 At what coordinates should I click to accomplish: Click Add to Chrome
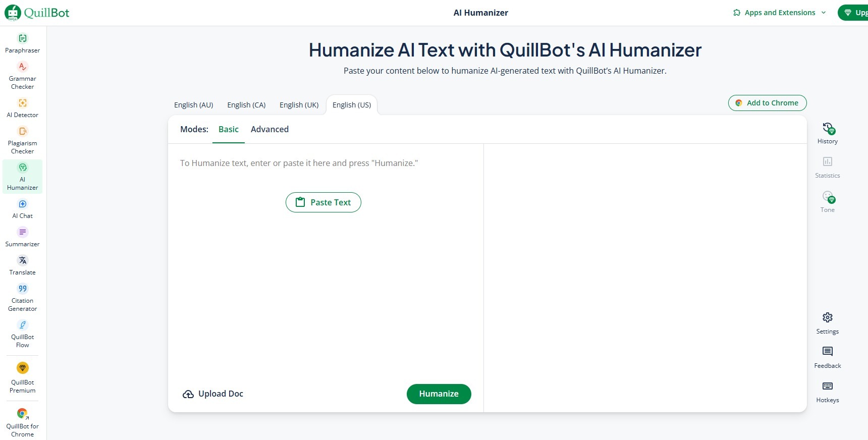tap(767, 103)
